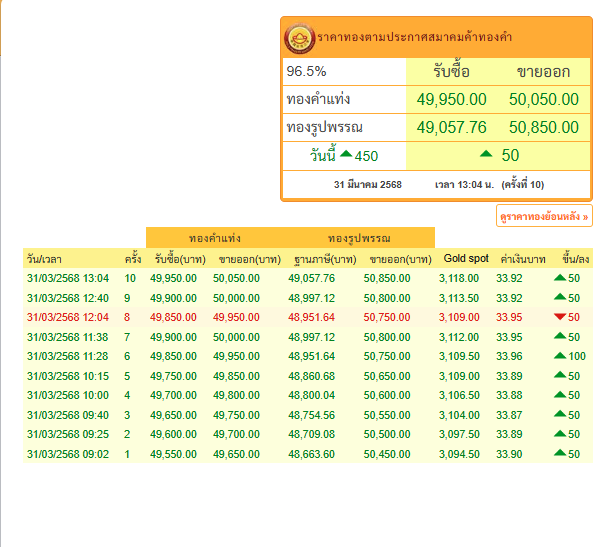Click up arrow in the 10:15 row
The image size is (613, 547).
click(x=560, y=375)
